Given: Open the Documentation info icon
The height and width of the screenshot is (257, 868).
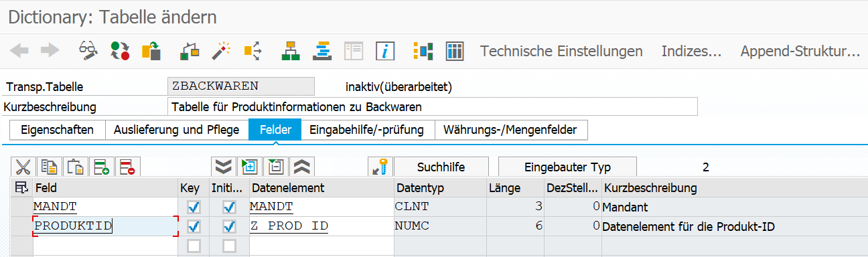Looking at the screenshot, I should [x=385, y=51].
